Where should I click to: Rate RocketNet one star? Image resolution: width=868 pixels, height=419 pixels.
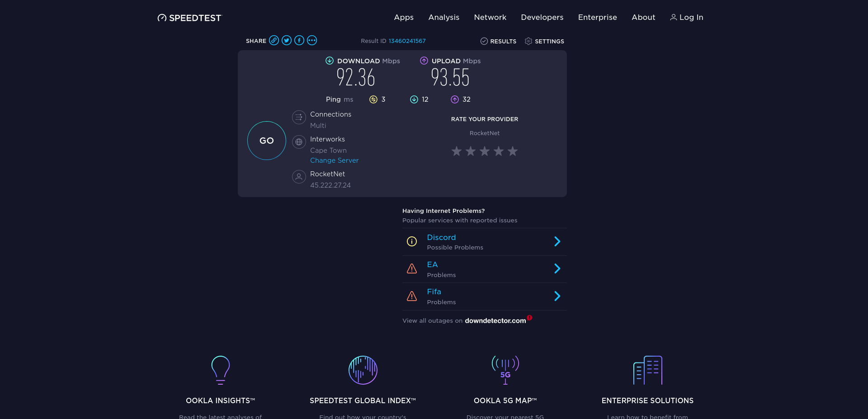[457, 151]
